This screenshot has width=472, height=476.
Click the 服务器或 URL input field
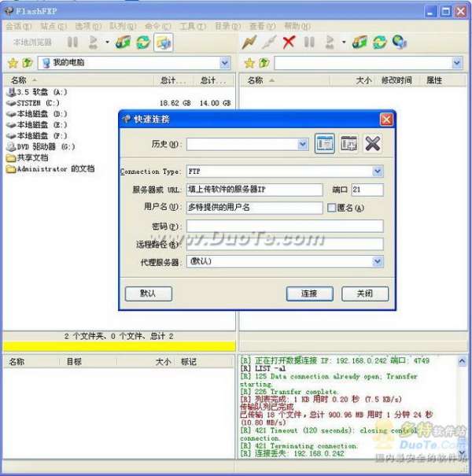pos(254,190)
